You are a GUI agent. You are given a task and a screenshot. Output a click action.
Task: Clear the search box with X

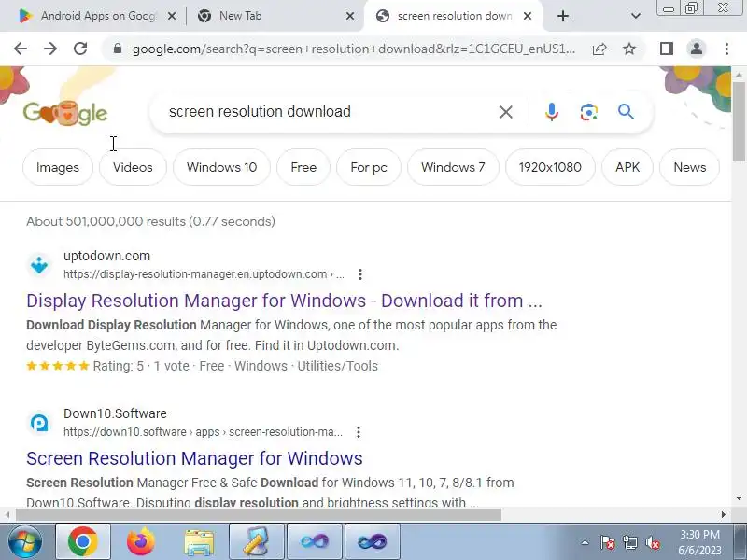pos(506,112)
